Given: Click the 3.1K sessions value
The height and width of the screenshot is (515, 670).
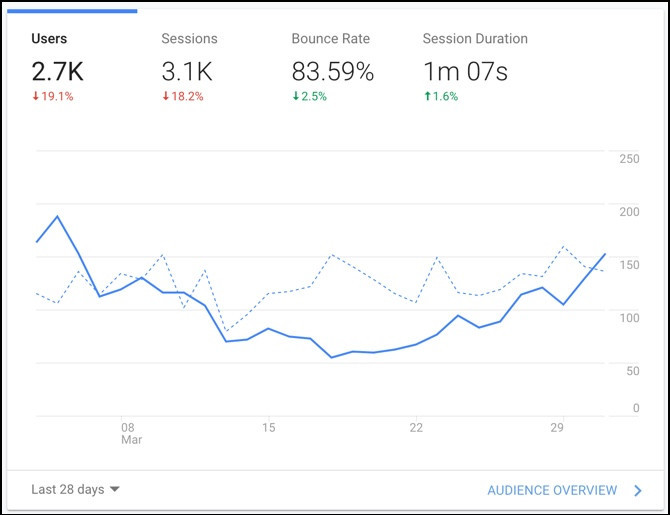Looking at the screenshot, I should 187,71.
